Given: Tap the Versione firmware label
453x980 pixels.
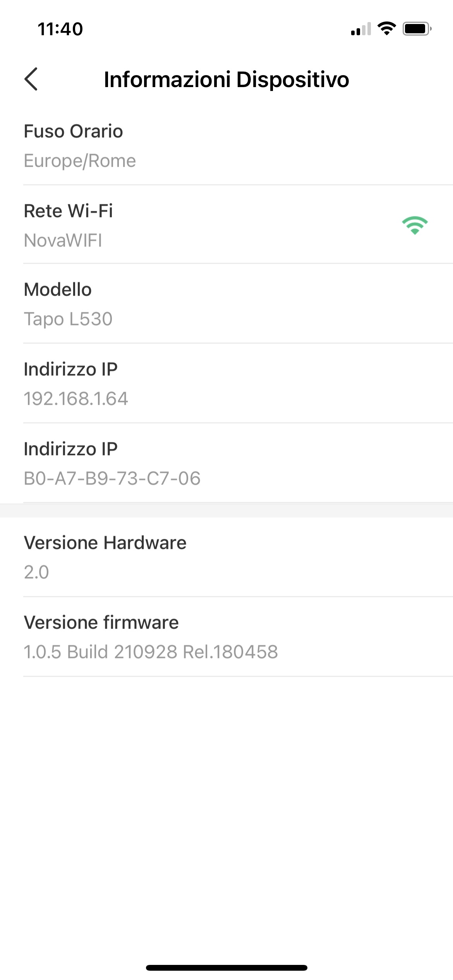Looking at the screenshot, I should (x=101, y=622).
